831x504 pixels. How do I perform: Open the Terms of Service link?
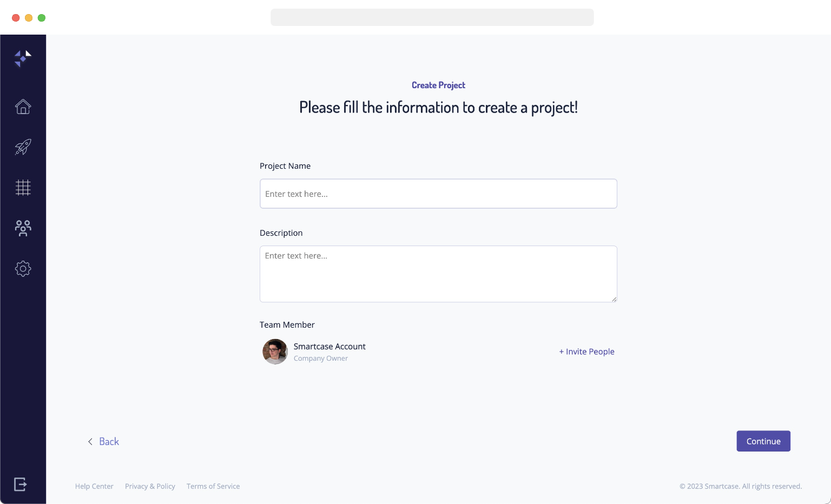coord(213,486)
